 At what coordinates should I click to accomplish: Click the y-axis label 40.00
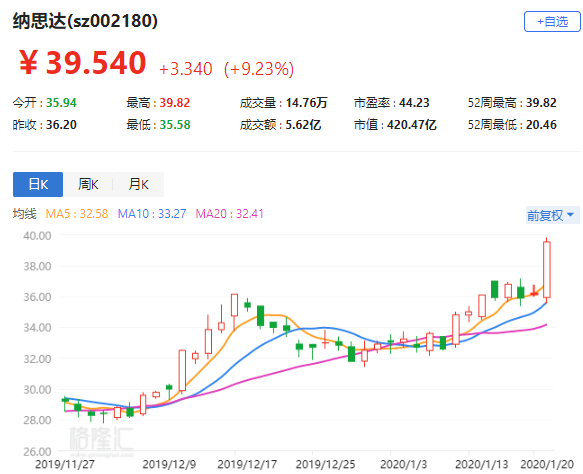coord(37,236)
